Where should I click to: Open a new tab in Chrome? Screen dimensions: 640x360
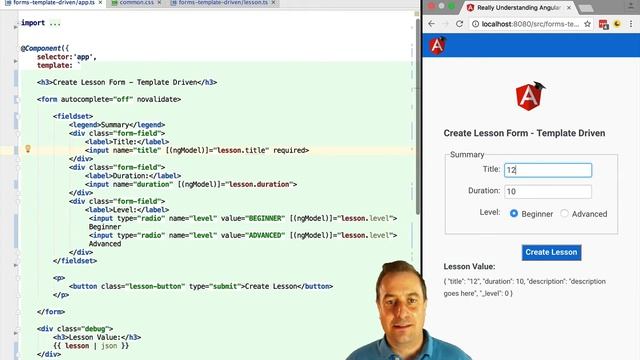[586, 8]
